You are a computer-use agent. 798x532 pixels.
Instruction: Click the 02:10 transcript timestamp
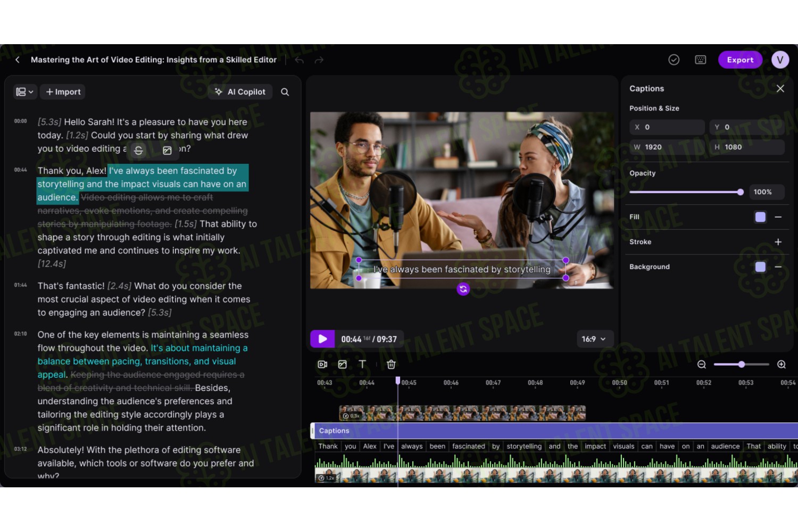tap(20, 334)
